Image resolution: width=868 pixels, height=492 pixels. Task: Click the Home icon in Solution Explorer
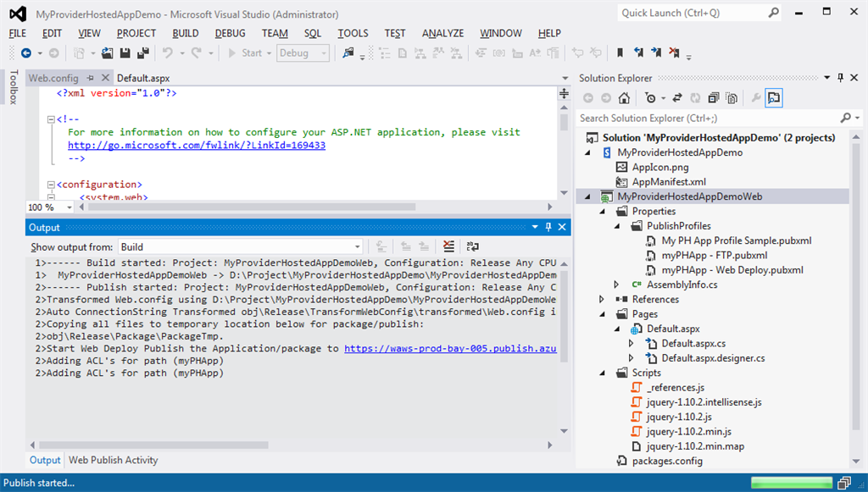click(x=624, y=98)
